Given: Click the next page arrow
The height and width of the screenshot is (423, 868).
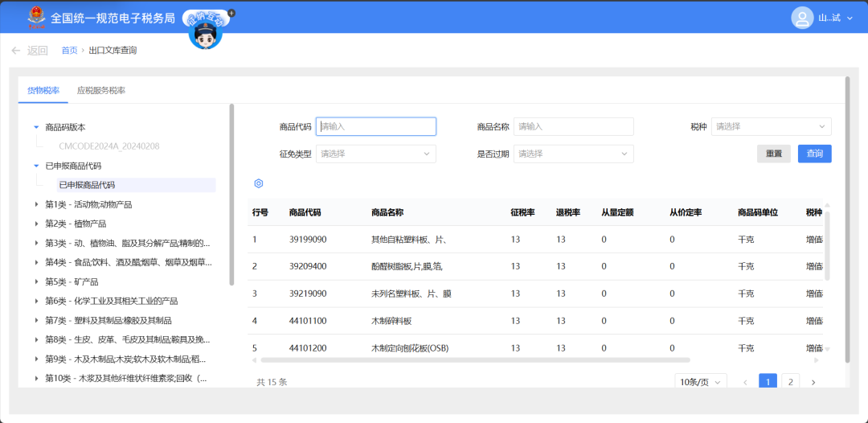Looking at the screenshot, I should click(813, 382).
